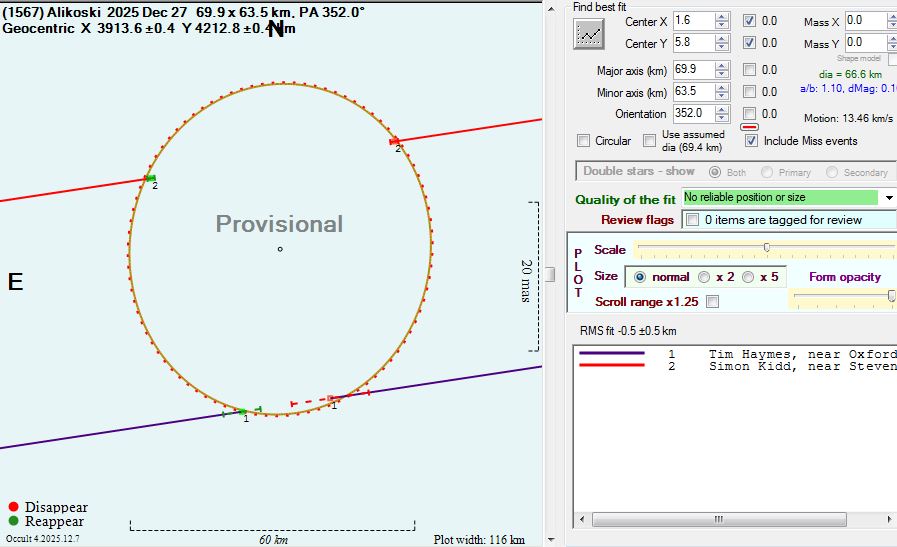Screen dimensions: 897x547
Task: Decrease Major axis with spinner down arrow
Action: click(x=722, y=75)
